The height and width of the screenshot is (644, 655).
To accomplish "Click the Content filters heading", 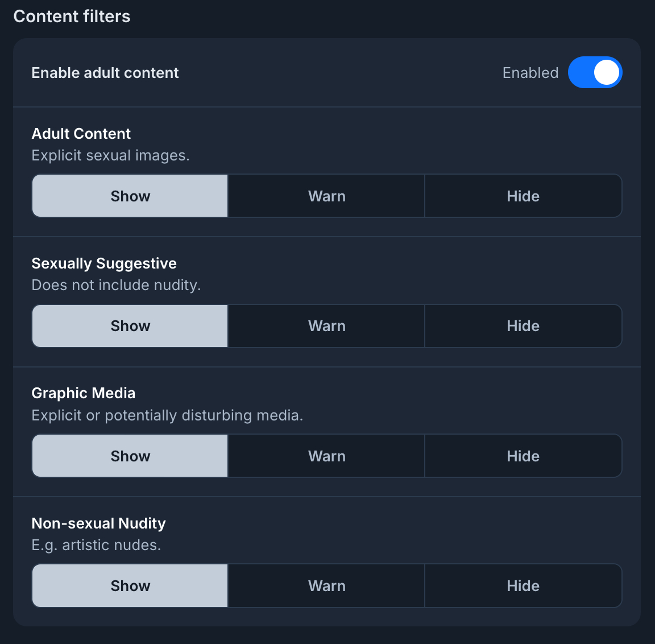I will coord(72,16).
